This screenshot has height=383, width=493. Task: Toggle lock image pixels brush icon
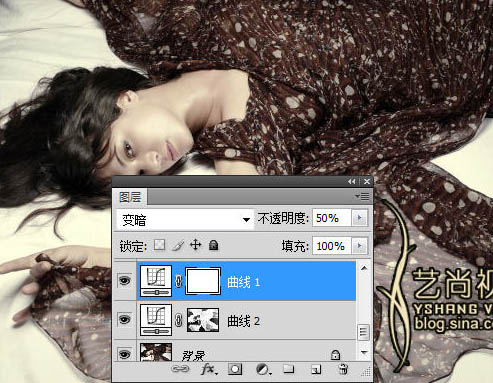tap(178, 246)
